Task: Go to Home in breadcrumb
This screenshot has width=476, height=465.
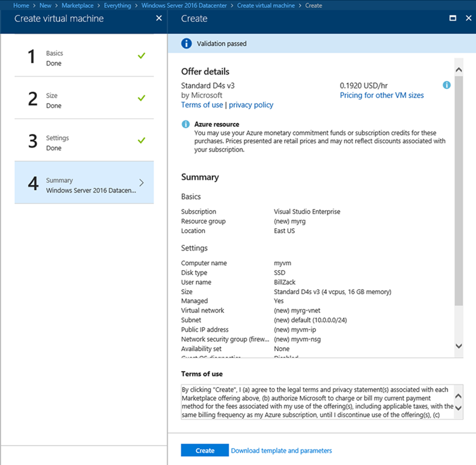Action: coord(21,5)
